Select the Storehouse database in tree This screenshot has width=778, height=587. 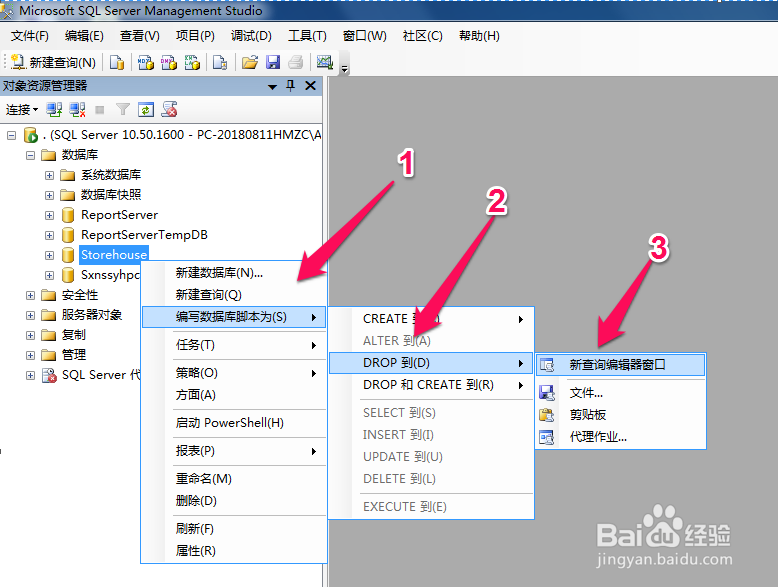coord(114,255)
